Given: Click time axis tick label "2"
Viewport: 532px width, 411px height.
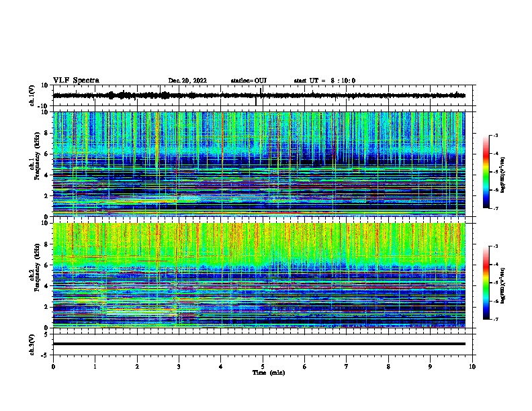Looking at the screenshot, I should tap(137, 367).
